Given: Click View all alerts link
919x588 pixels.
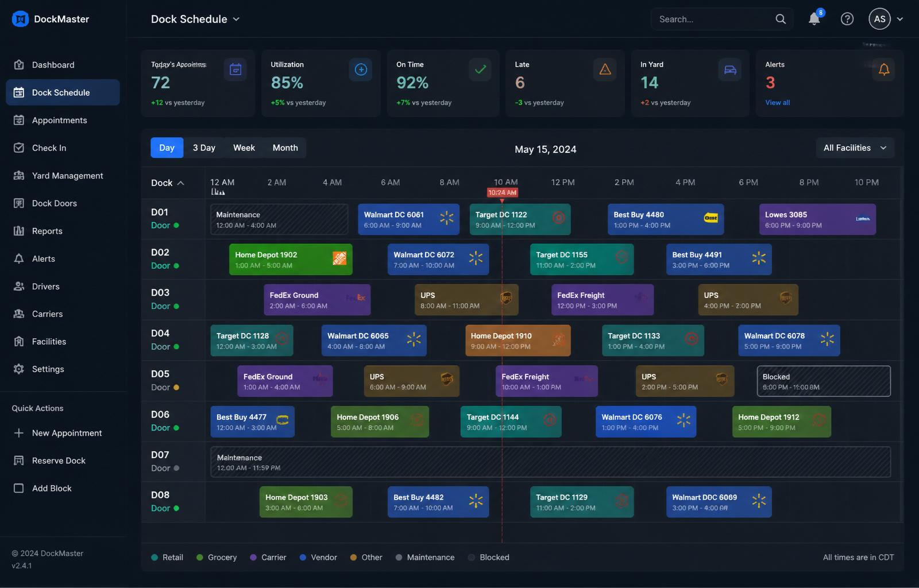Looking at the screenshot, I should pos(777,103).
